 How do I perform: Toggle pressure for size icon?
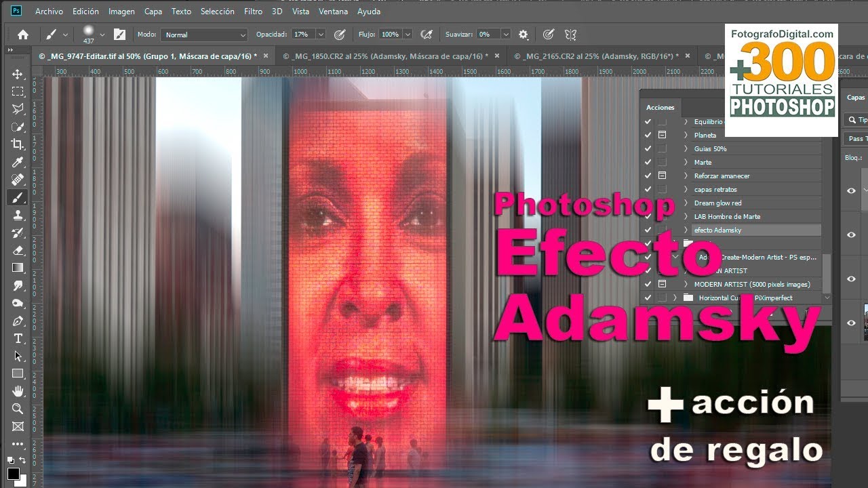pos(549,35)
